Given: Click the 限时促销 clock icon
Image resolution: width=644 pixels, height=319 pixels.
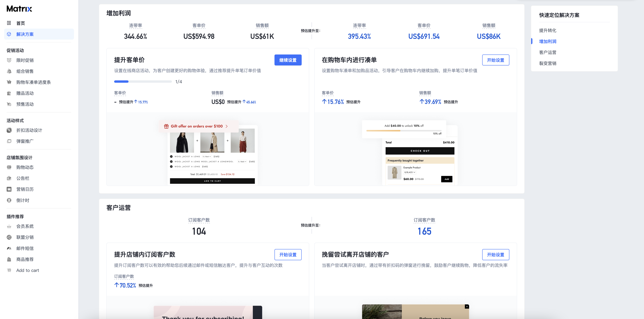Looking at the screenshot, I should (x=9, y=60).
